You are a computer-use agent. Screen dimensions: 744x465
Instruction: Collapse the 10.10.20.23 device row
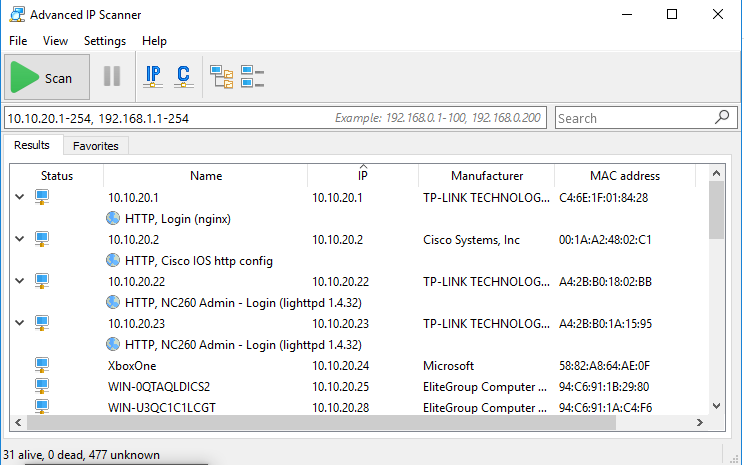[x=19, y=323]
